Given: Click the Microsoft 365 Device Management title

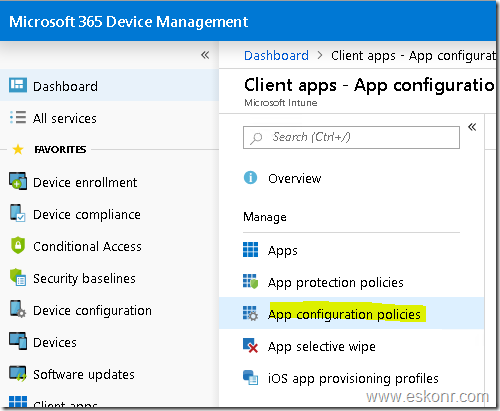Looking at the screenshot, I should (x=129, y=22).
